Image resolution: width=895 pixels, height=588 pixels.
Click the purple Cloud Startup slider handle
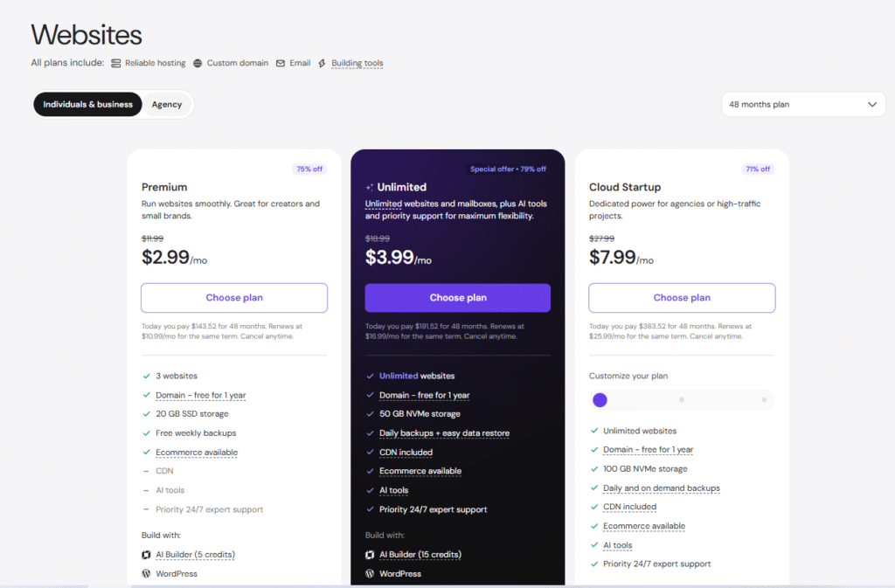pyautogui.click(x=600, y=400)
